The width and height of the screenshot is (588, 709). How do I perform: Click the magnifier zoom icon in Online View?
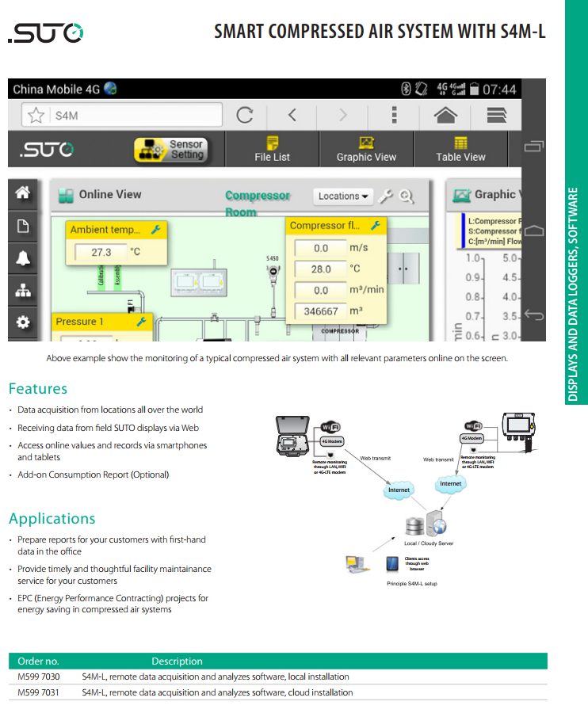[x=407, y=196]
